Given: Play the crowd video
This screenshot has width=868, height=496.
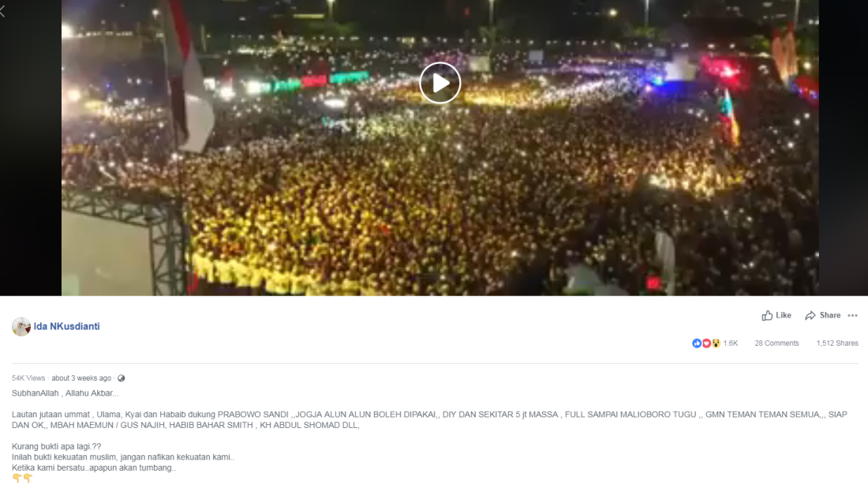Looking at the screenshot, I should pos(440,83).
